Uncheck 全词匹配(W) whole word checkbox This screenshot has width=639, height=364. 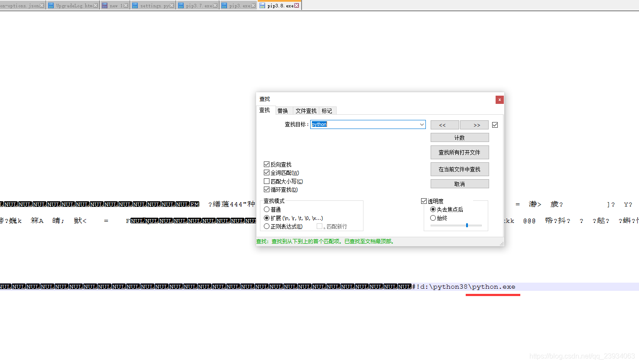click(267, 173)
